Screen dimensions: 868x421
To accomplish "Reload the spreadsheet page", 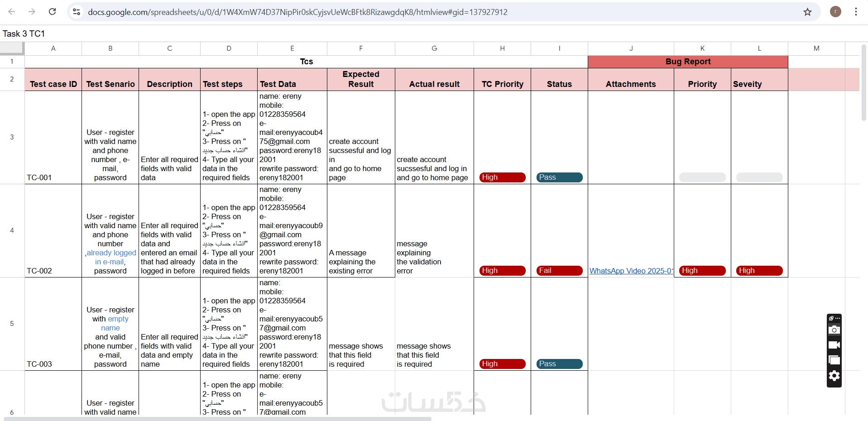I will pos(53,12).
